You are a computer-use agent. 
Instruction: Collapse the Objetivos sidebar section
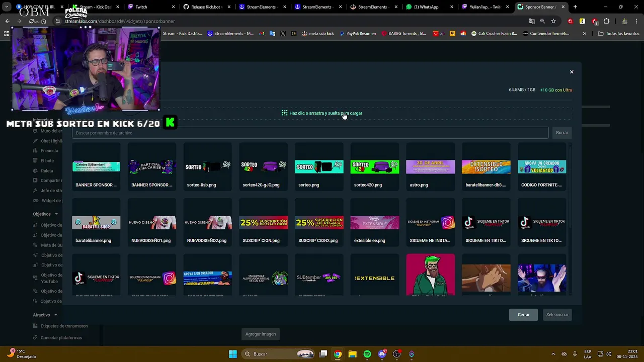coord(45,214)
